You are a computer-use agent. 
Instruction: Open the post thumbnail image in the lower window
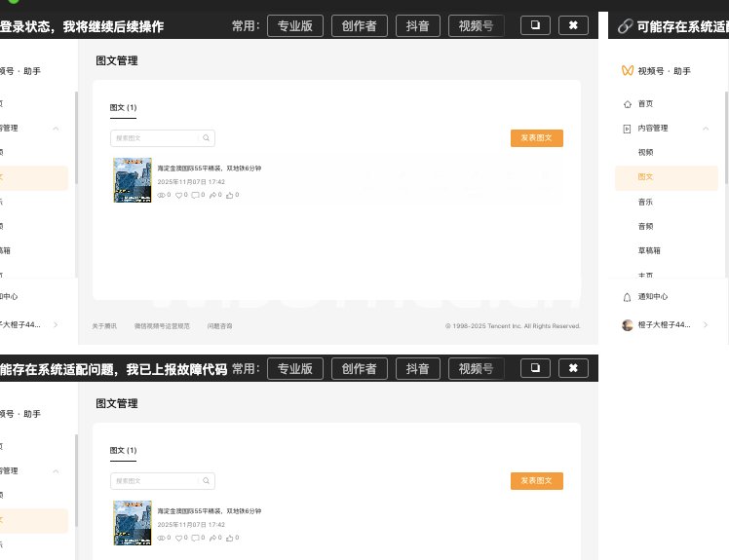(133, 523)
